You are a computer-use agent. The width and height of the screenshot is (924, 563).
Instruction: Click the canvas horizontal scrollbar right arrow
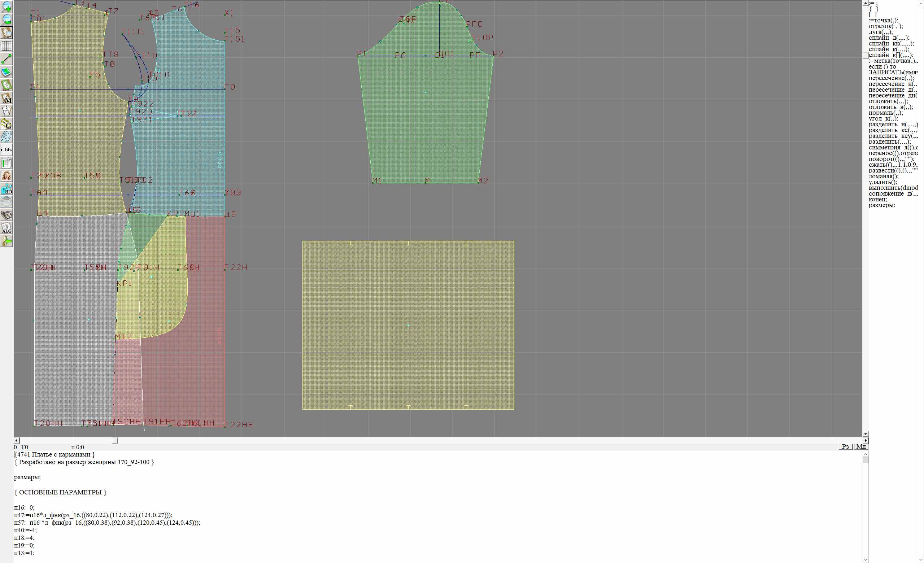pos(866,440)
